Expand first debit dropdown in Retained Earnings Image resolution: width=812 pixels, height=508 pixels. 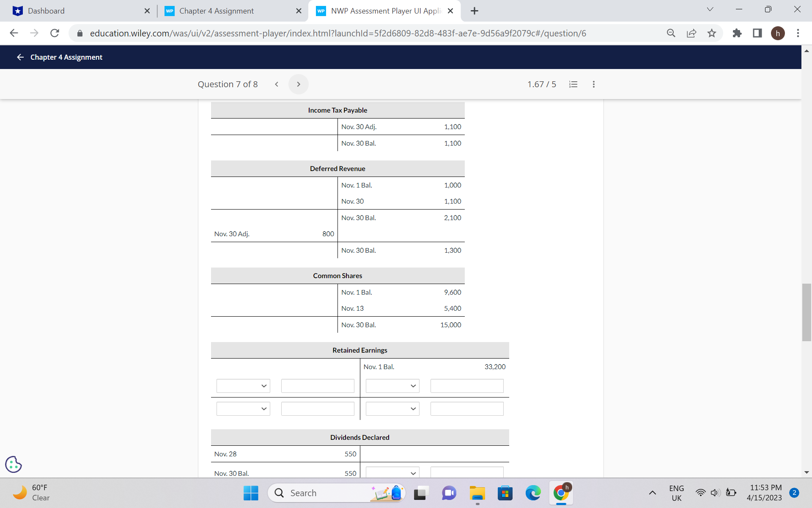[243, 386]
